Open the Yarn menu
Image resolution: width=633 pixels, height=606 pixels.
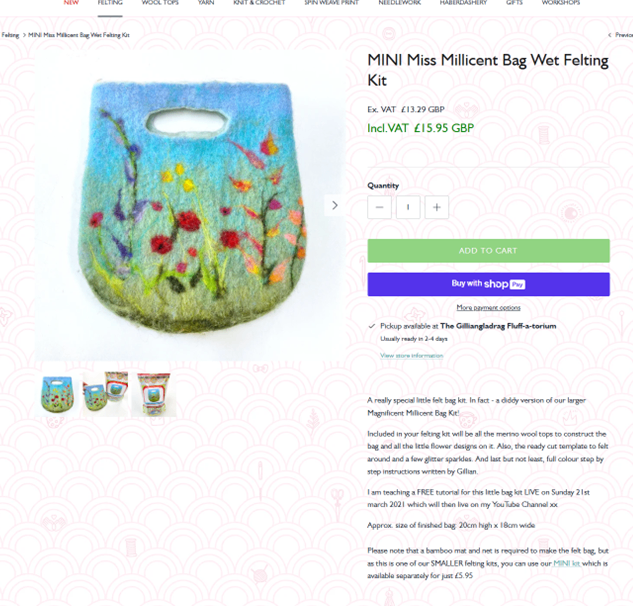coord(206,3)
